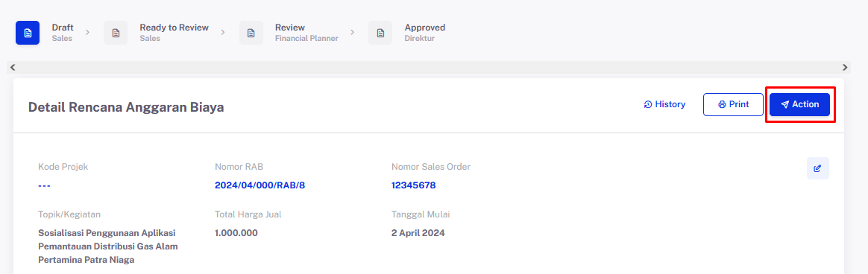Click the horizontal scrollbar track

coord(429,67)
